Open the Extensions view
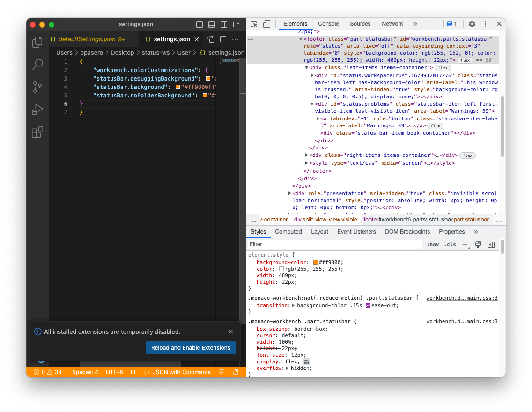Viewport: 532px width, 412px height. 37,132
